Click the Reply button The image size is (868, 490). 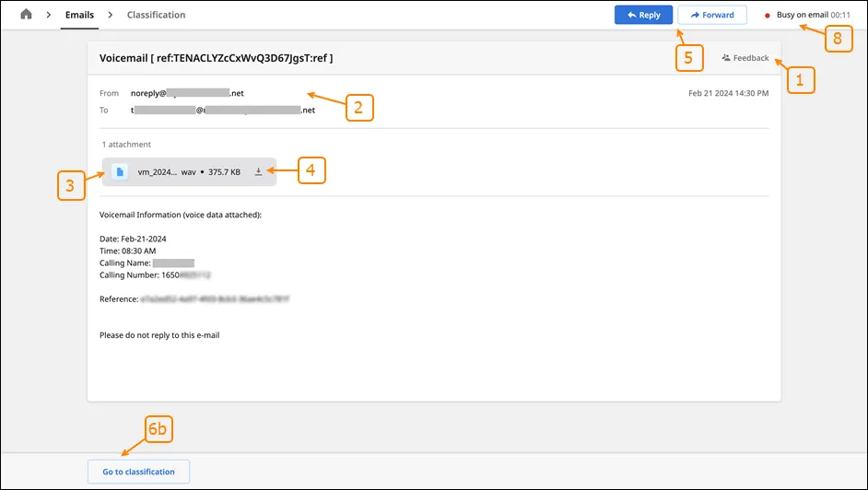pos(643,15)
